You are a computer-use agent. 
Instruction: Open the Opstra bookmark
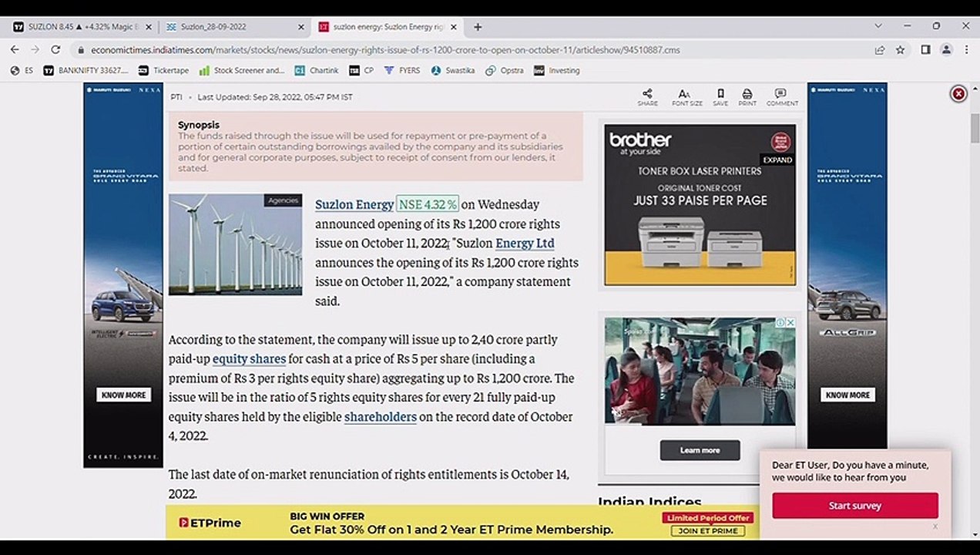(x=505, y=70)
